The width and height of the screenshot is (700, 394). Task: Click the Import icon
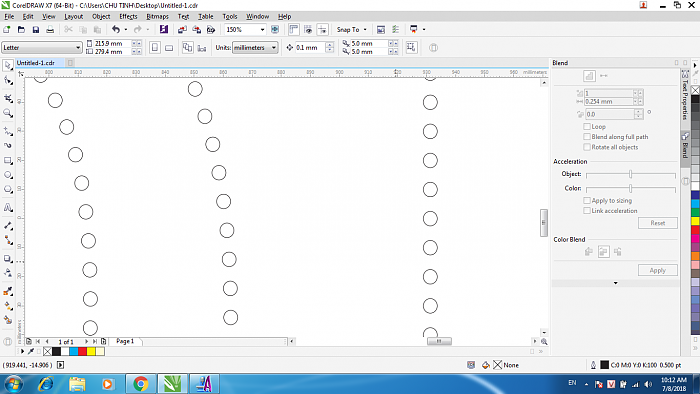[x=182, y=29]
